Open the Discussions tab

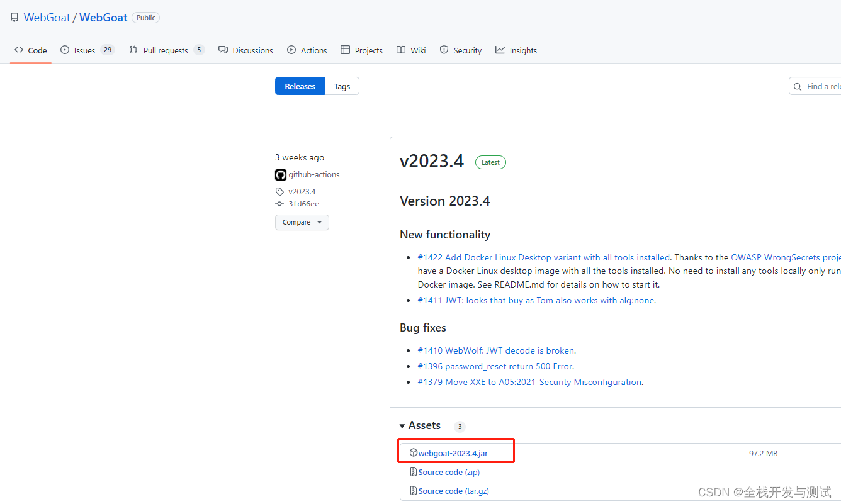pyautogui.click(x=246, y=50)
